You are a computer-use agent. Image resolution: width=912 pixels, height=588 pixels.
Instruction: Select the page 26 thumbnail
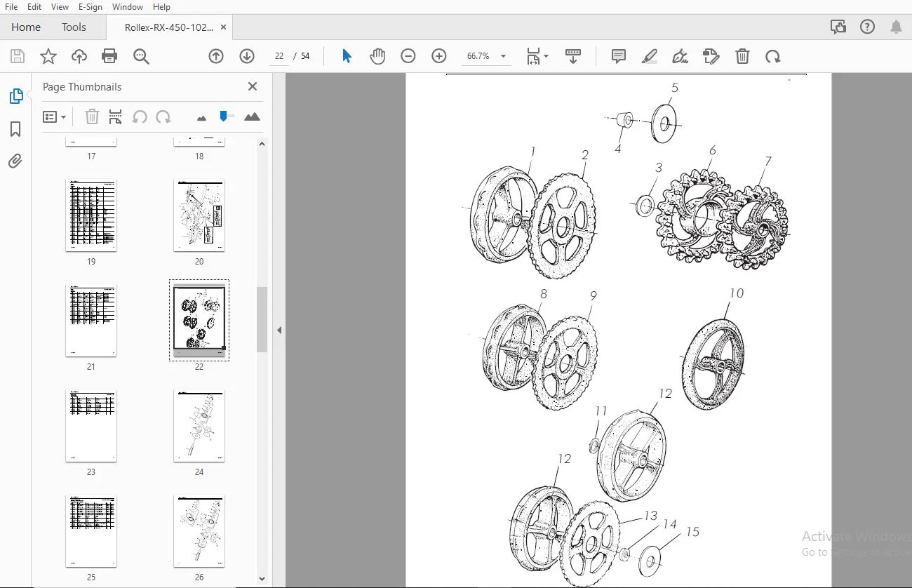(x=199, y=530)
